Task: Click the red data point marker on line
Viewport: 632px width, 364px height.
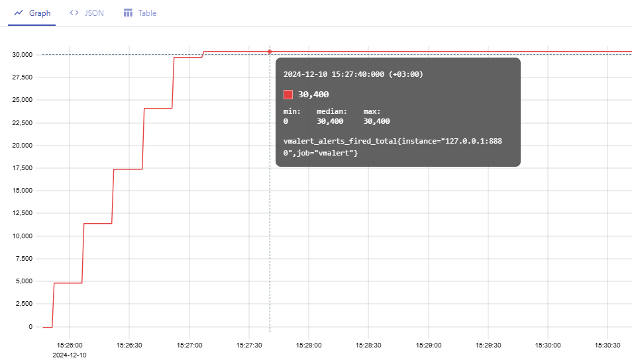Action: point(270,51)
